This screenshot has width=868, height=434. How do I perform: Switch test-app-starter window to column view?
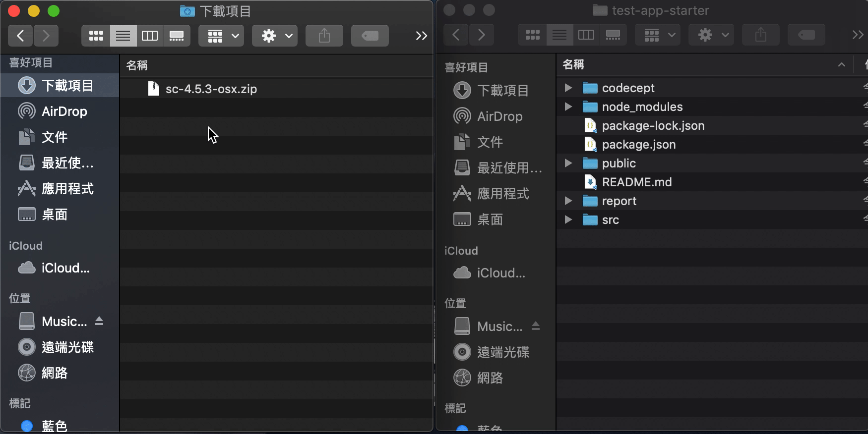[586, 35]
